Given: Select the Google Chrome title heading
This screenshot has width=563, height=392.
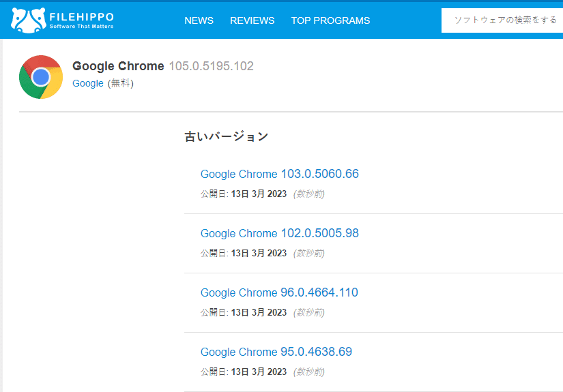Looking at the screenshot, I should pos(118,66).
